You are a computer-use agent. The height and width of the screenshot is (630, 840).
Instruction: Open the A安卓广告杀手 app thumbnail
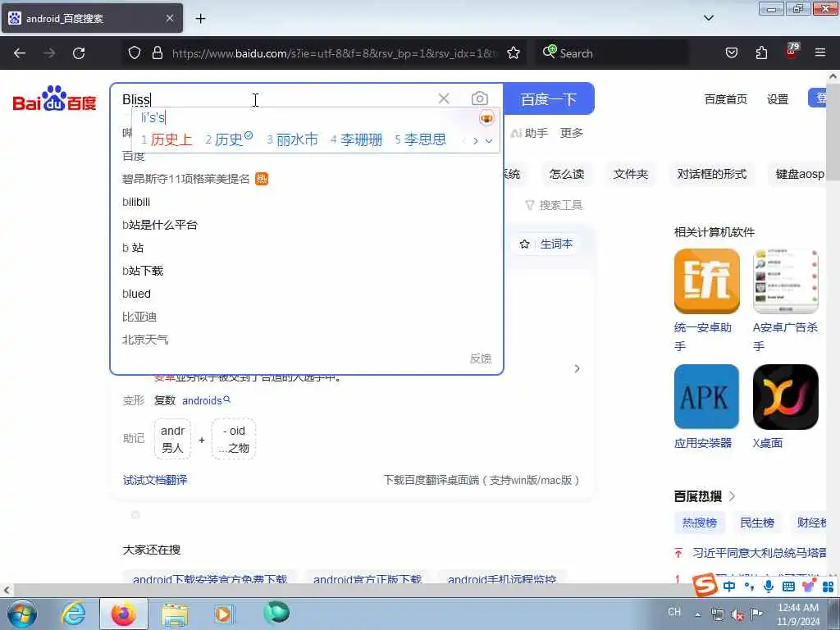tap(785, 281)
